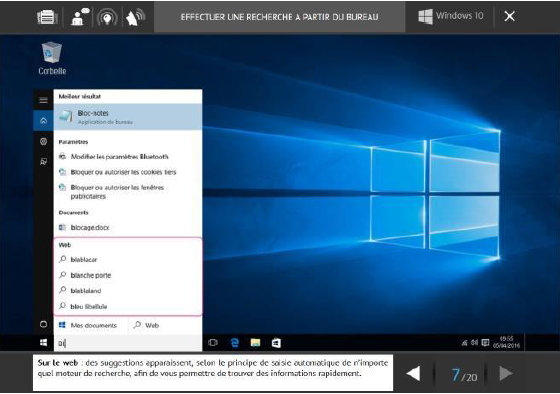Image resolution: width=560 pixels, height=394 pixels.
Task: Open the action center notification icon
Action: pyautogui.click(x=485, y=343)
